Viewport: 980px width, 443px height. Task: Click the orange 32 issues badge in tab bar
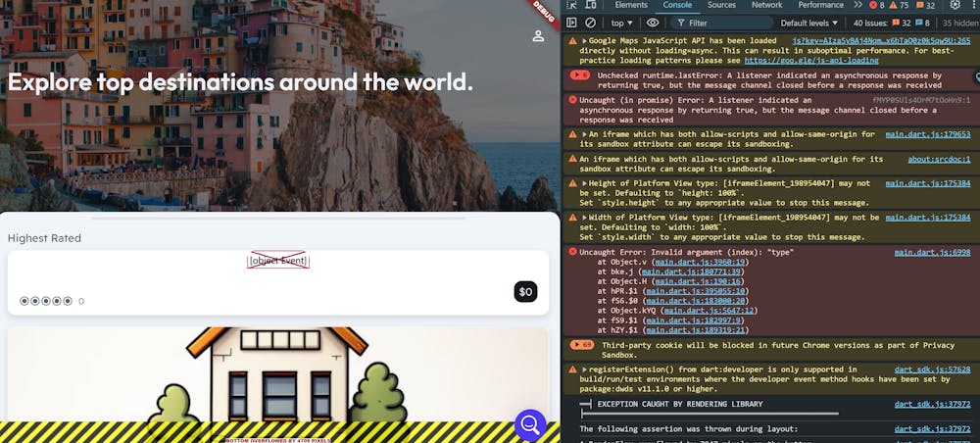(926, 5)
